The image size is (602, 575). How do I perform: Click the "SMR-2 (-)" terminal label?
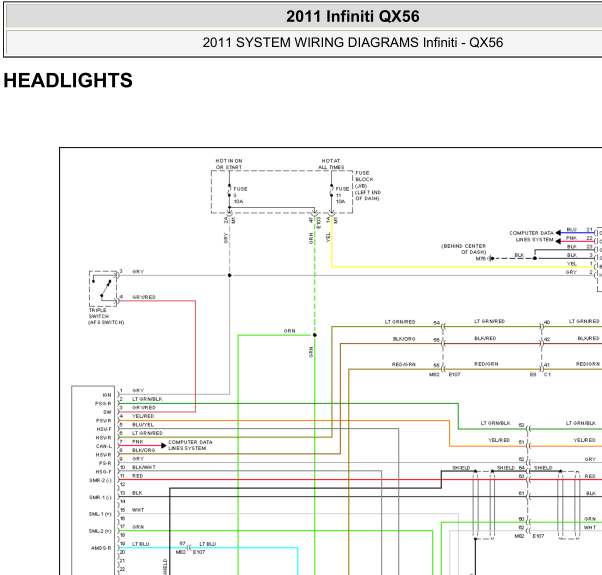[100, 480]
